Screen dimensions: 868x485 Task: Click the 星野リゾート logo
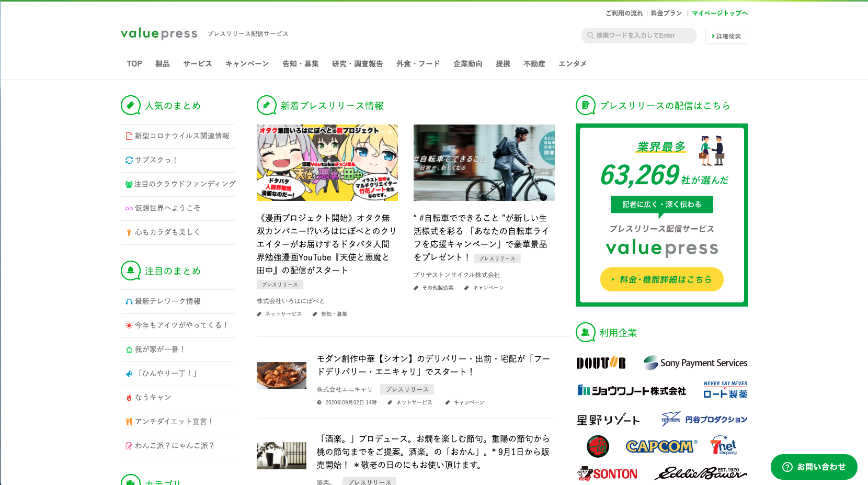(x=608, y=420)
